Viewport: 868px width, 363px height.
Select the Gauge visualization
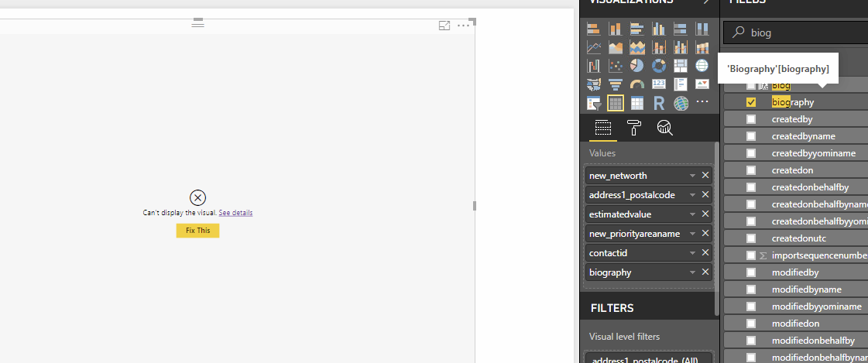point(636,84)
